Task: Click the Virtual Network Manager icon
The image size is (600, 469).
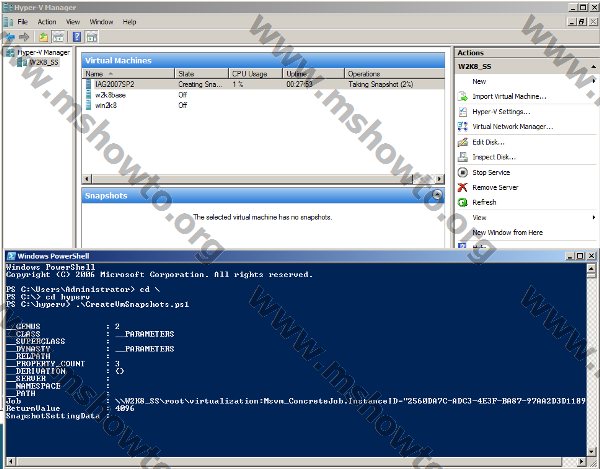Action: pyautogui.click(x=463, y=127)
